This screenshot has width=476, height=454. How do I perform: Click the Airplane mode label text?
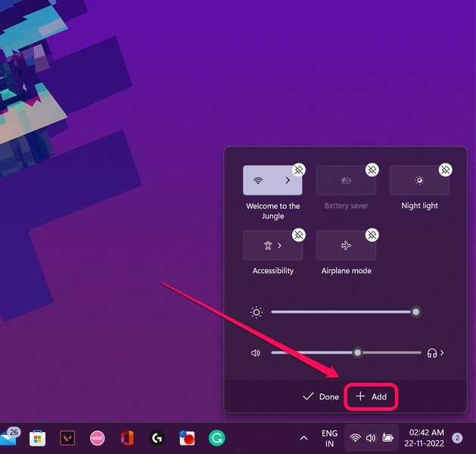pos(347,271)
